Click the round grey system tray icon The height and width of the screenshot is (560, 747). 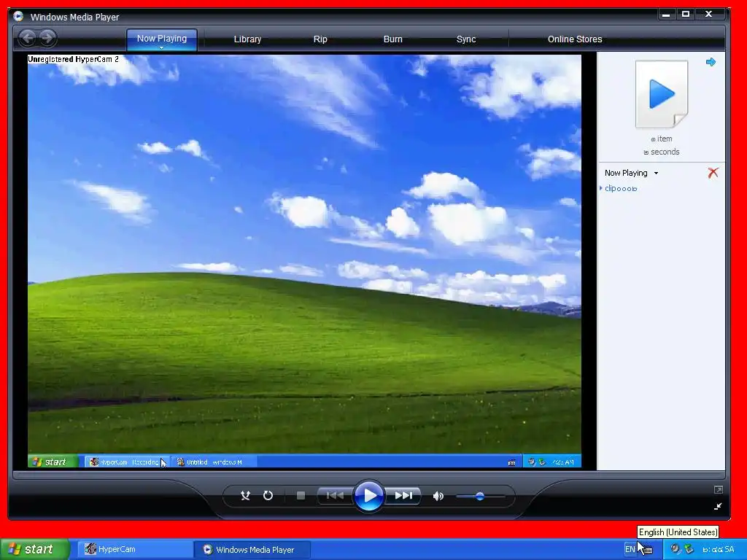click(x=675, y=549)
